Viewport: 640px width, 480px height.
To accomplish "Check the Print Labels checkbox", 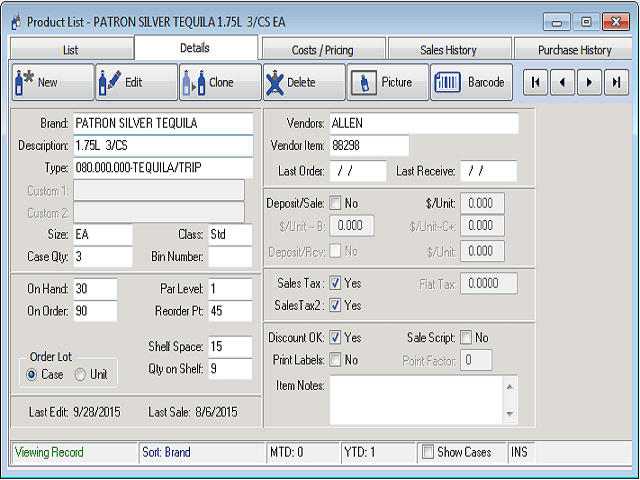I will click(x=336, y=360).
